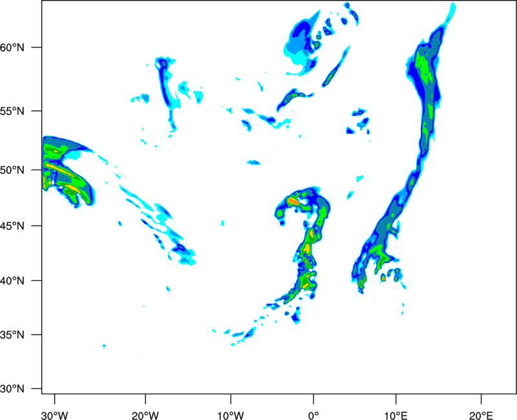Viewport: 517px width, 420px height.
Task: Click the 35°N latitude label
Action: [x=12, y=335]
